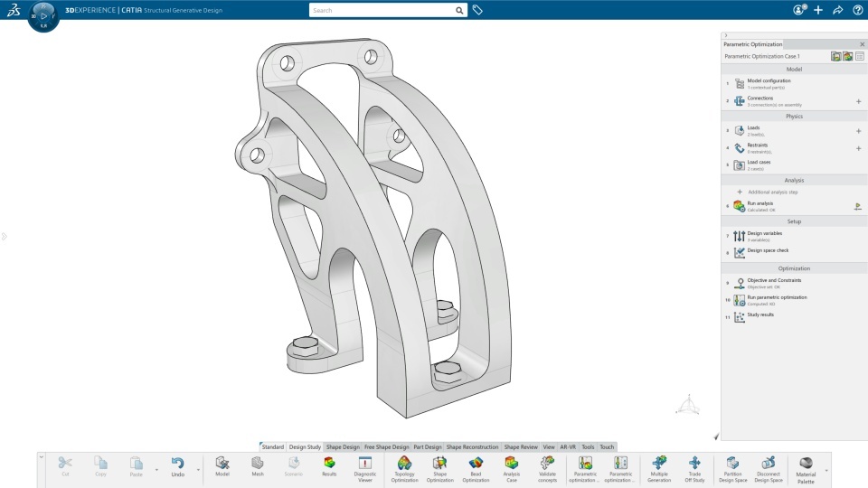Viewport: 868px width, 488px height.
Task: Open Multiple Generation command
Action: [x=659, y=469]
